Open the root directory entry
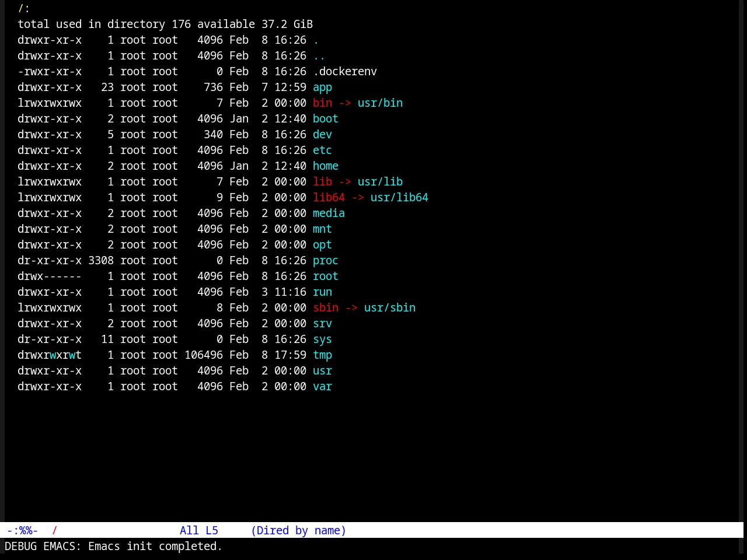 click(x=326, y=276)
